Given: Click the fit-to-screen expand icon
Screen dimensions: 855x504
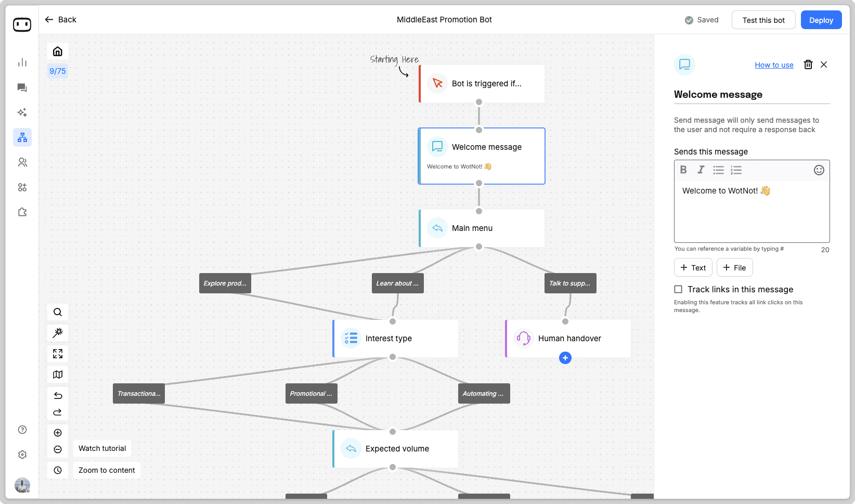Looking at the screenshot, I should click(x=58, y=354).
